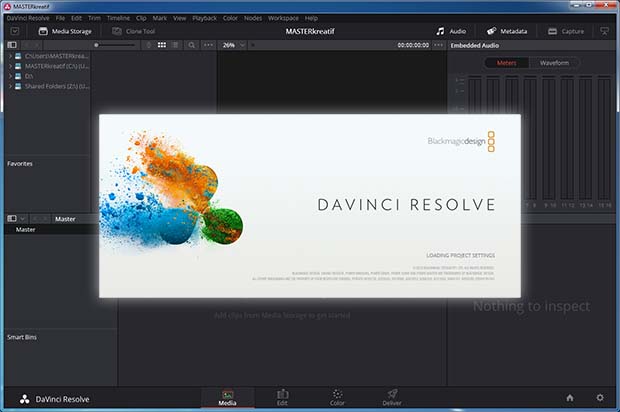Screen dimensions: 620x412
Task: Open the Trim menu
Action: pyautogui.click(x=94, y=18)
